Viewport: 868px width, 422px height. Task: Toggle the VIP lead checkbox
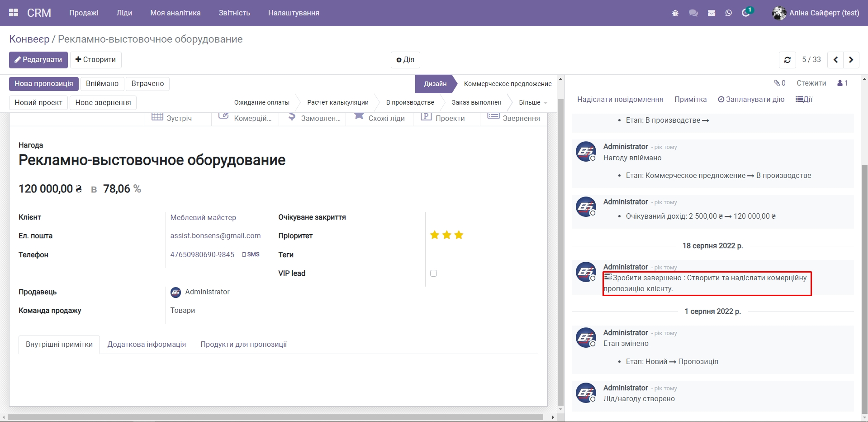tap(433, 273)
